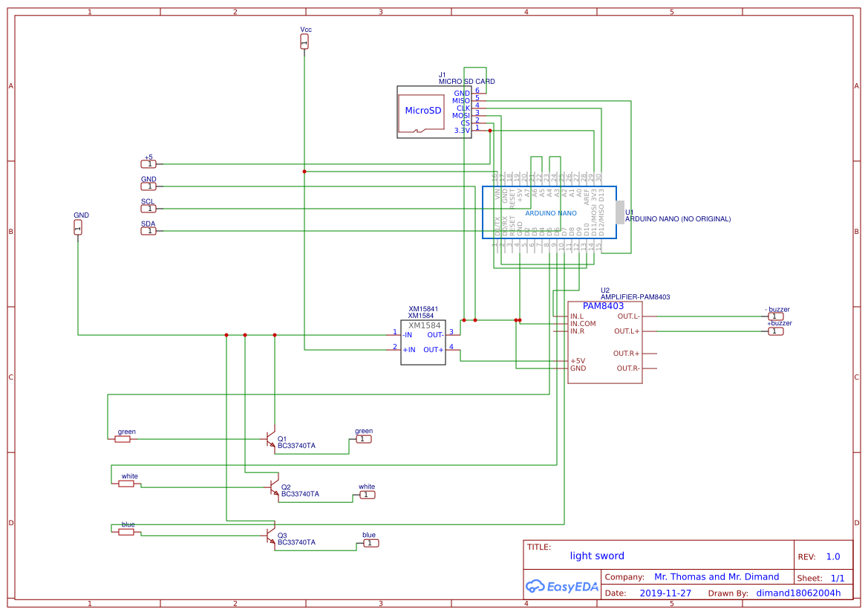
Task: Click the "OUT+" pin label on XM1584
Action: pos(434,350)
